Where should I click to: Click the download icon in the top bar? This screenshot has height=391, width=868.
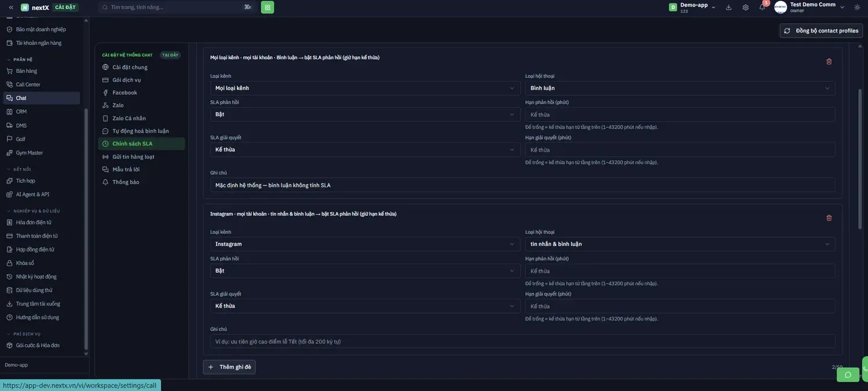(729, 8)
